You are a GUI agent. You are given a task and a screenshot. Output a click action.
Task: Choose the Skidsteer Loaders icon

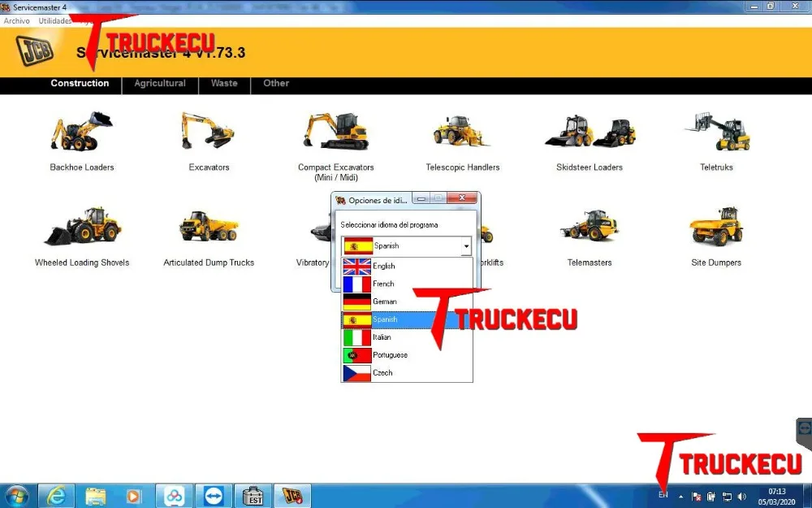[590, 132]
